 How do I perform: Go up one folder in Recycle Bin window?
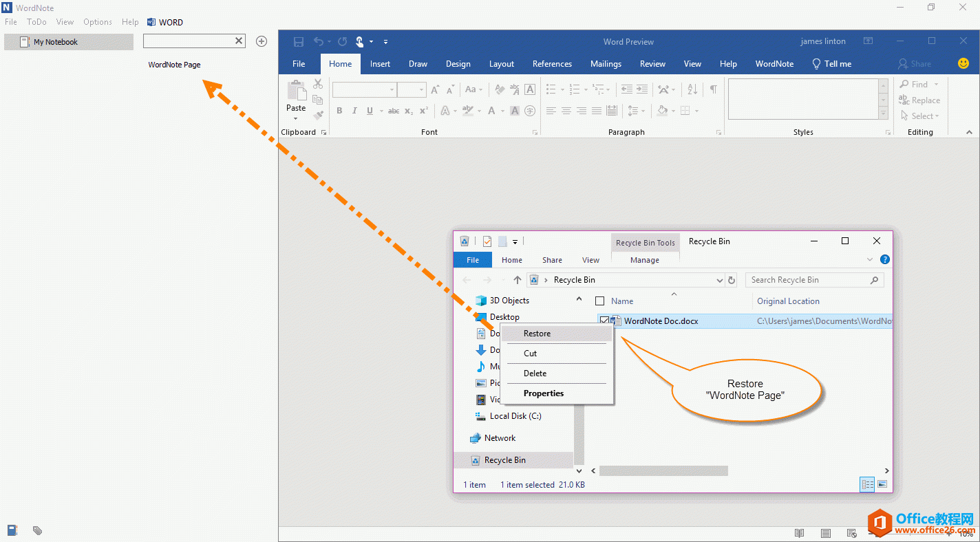[518, 280]
